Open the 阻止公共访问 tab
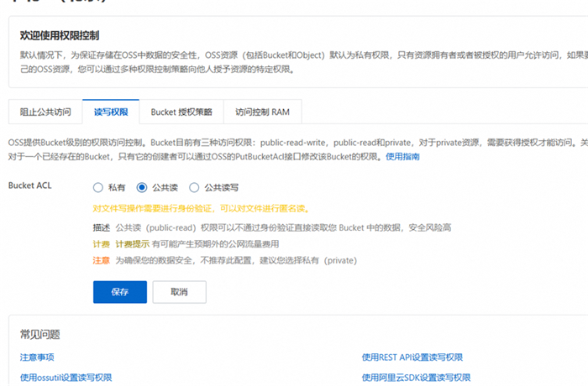 coord(45,112)
